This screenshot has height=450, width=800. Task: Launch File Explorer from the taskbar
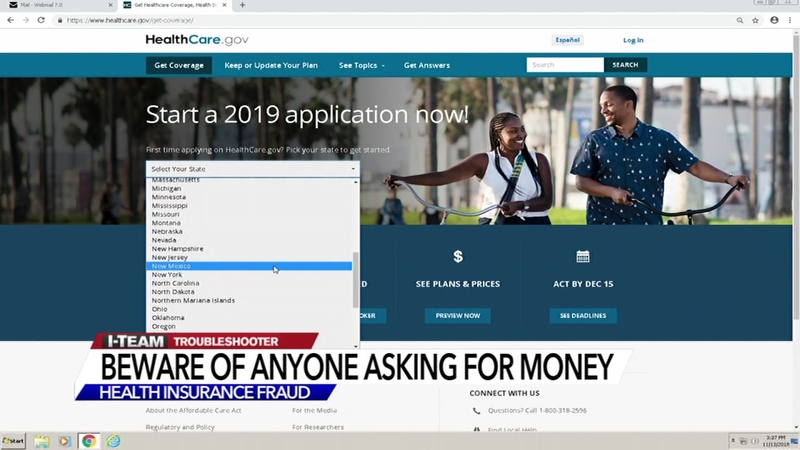(41, 441)
